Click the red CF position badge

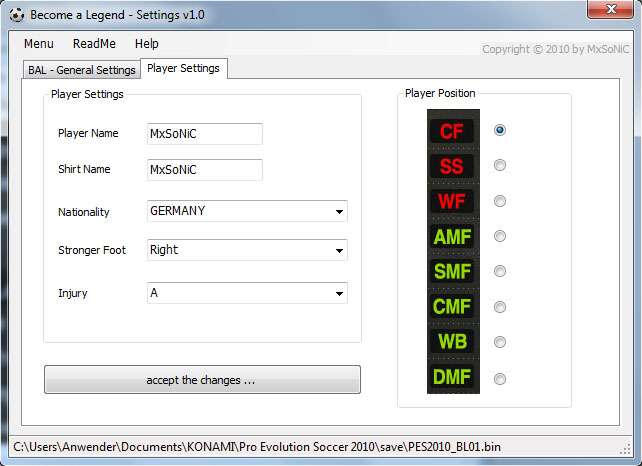(x=452, y=130)
